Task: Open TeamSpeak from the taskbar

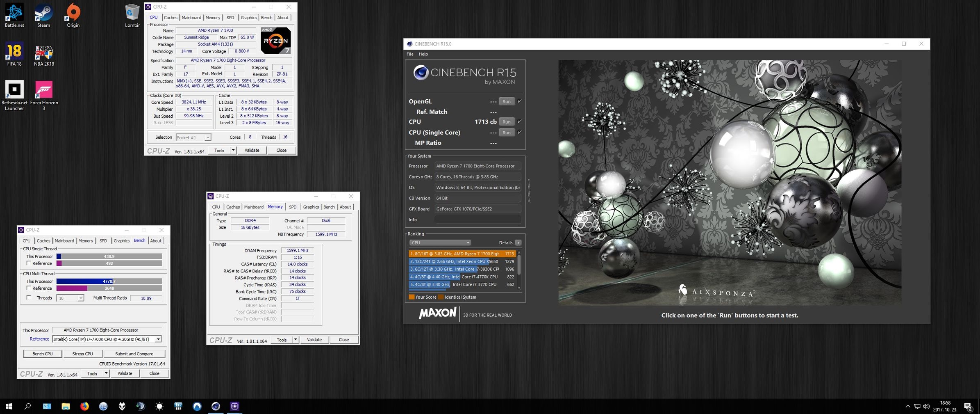Action: [141, 406]
